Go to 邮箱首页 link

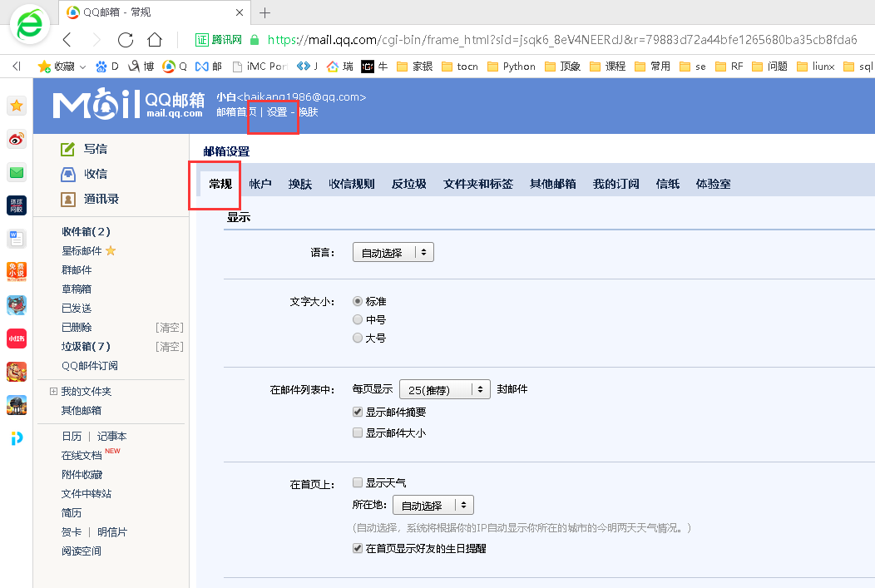(x=236, y=112)
